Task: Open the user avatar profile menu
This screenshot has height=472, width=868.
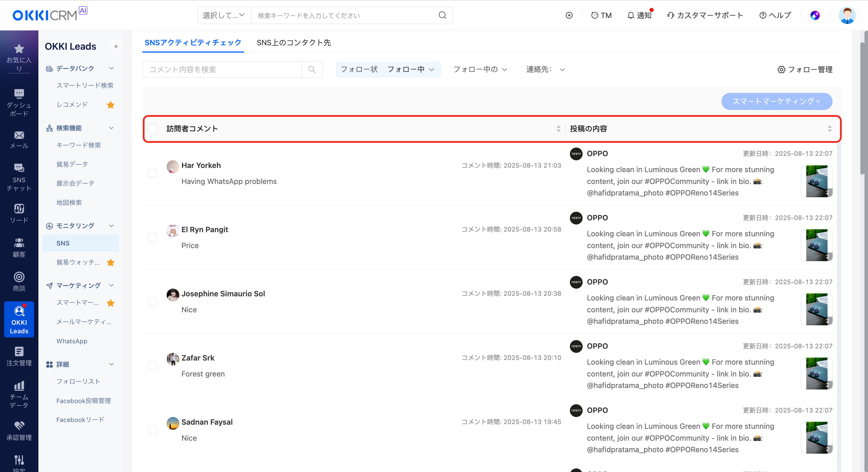Action: point(847,15)
